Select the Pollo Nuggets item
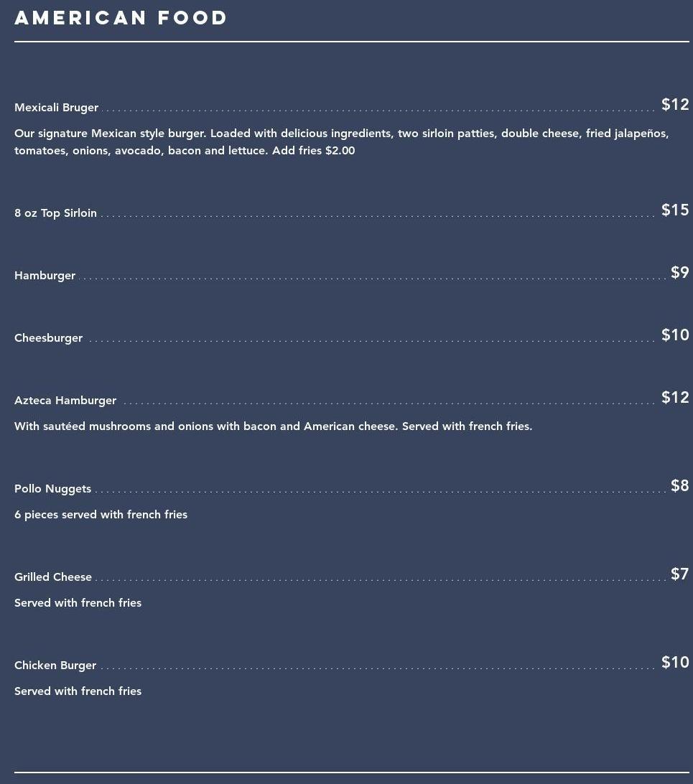 (x=52, y=489)
